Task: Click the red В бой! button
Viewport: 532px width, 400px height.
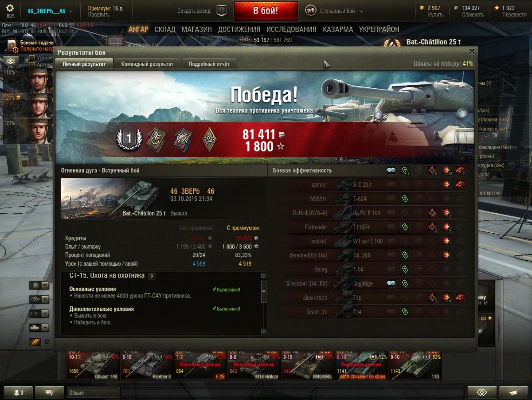Action: coord(266,11)
